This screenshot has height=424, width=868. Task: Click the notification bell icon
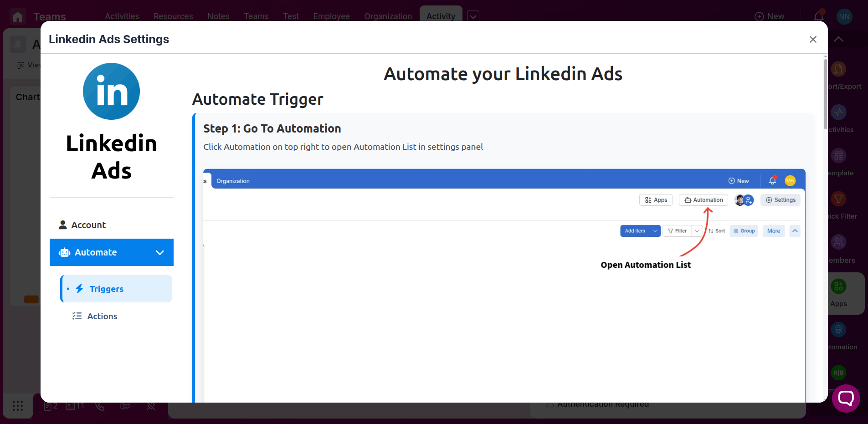click(x=819, y=16)
